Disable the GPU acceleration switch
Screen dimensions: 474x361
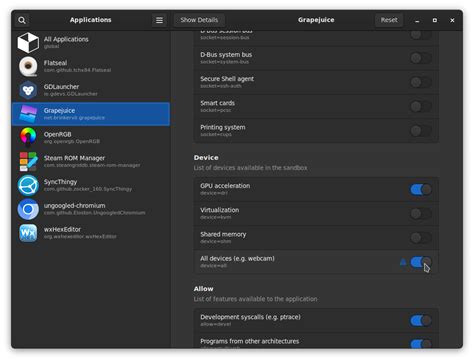pyautogui.click(x=421, y=190)
